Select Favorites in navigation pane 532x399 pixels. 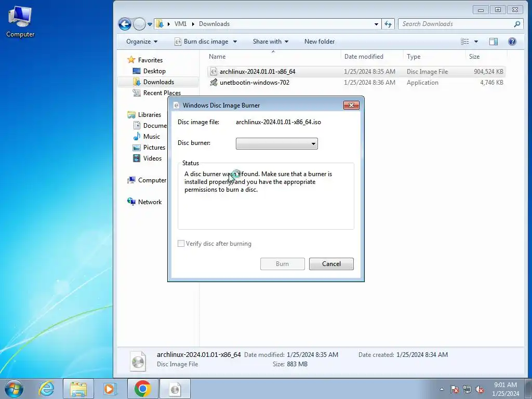150,60
